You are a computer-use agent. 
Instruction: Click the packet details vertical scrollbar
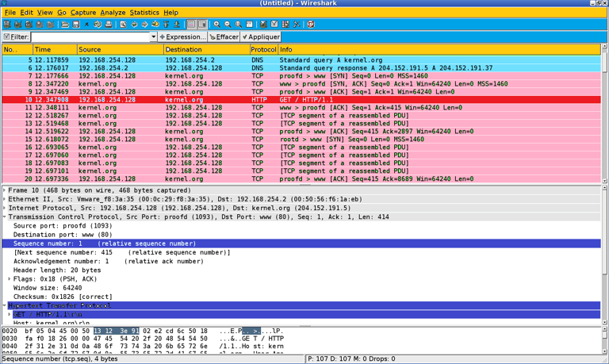click(x=604, y=255)
